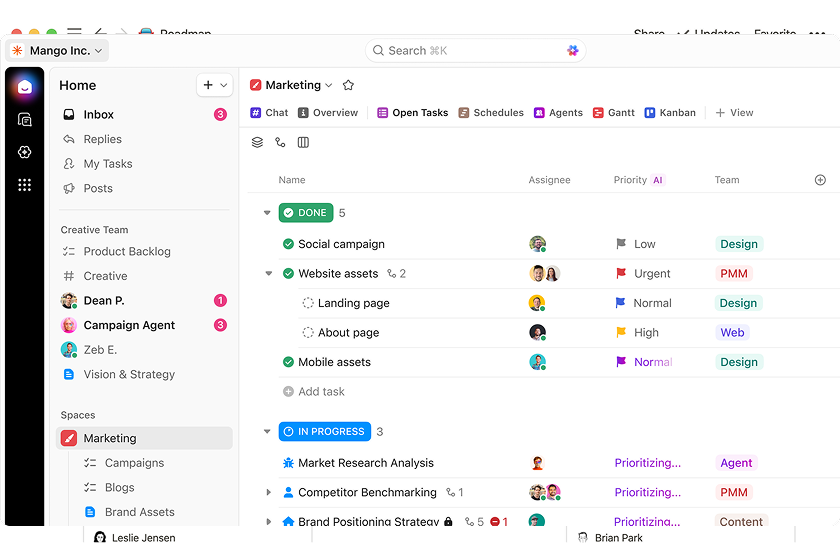Screen dimensions: 840x560
Task: Collapse the IN PROGRESS group
Action: pos(267,431)
